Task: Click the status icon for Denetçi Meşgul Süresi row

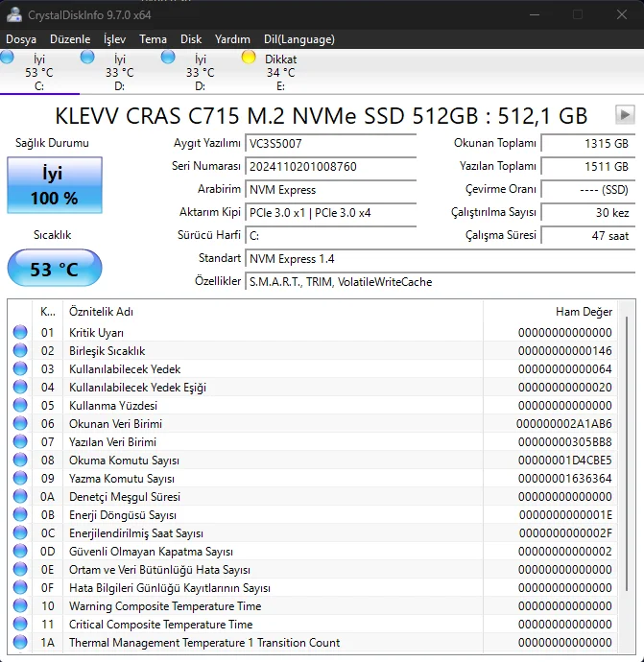Action: pyautogui.click(x=20, y=496)
